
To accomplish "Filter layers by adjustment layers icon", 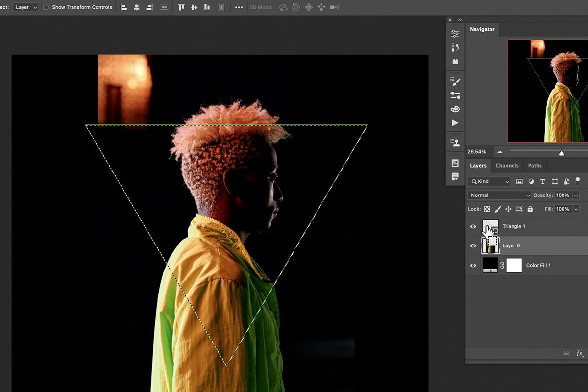I will coord(531,181).
